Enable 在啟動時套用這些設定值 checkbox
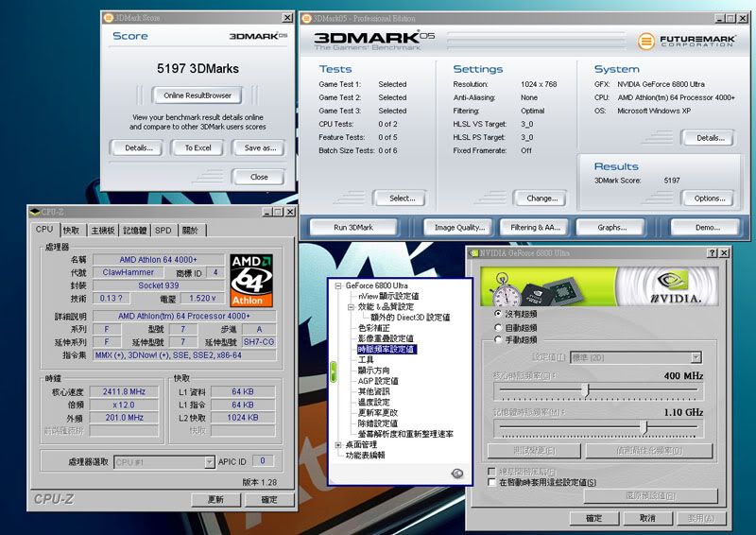The image size is (756, 535). coord(491,482)
